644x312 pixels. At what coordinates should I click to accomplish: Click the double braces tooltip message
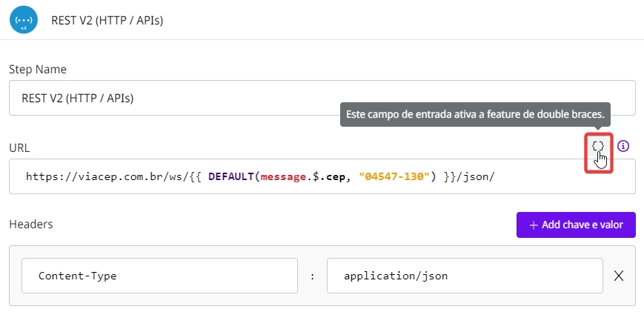475,115
